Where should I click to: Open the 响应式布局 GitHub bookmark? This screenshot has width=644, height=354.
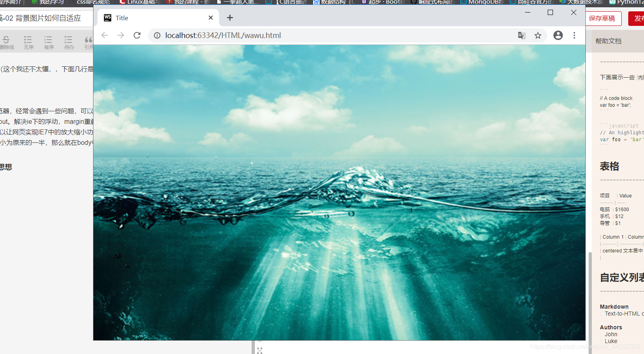point(433,2)
